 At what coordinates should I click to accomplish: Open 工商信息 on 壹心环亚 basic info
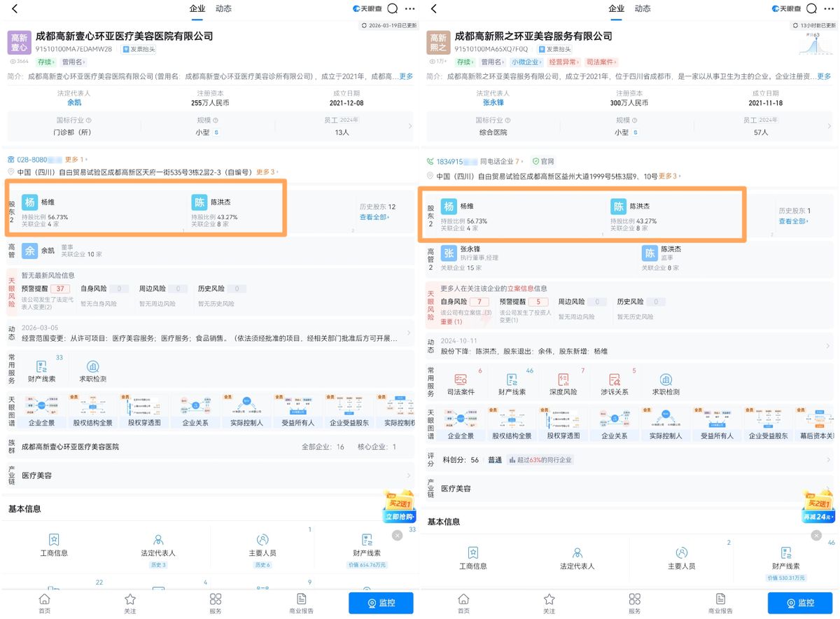click(x=54, y=546)
